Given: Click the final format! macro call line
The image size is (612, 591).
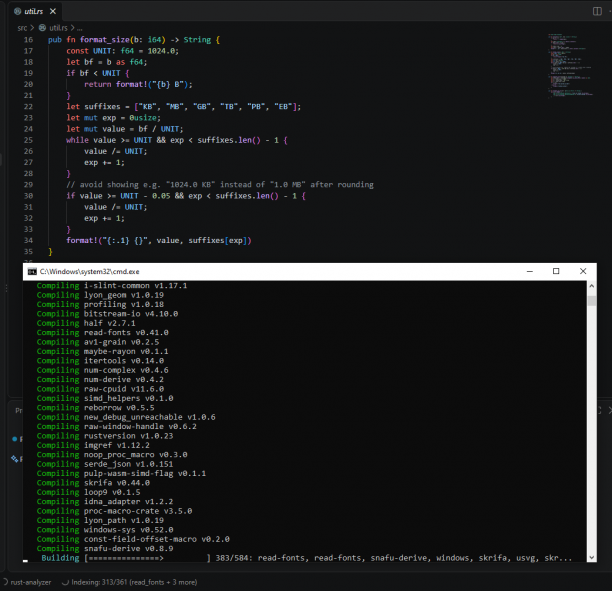Looking at the screenshot, I should click(159, 240).
